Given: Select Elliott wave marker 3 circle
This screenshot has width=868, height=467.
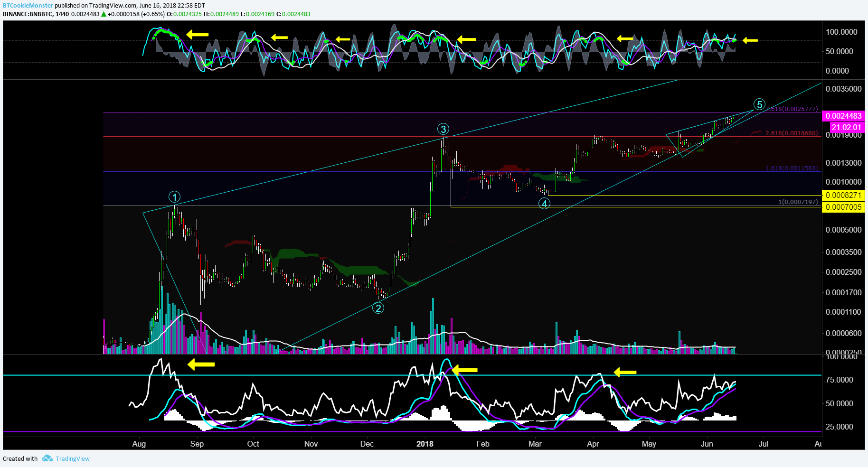Looking at the screenshot, I should (x=443, y=129).
